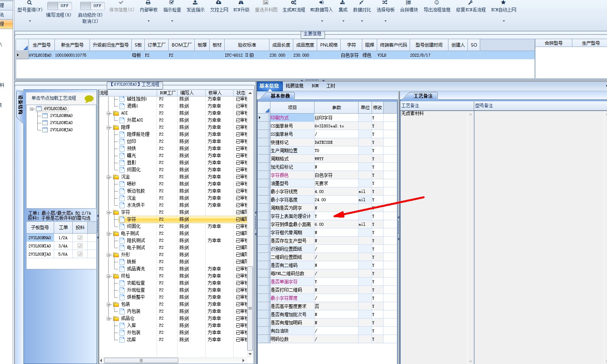This screenshot has height=364, width=607.
Task: Collapse the 6V3L803EA0 tree root
Action: (x=32, y=109)
